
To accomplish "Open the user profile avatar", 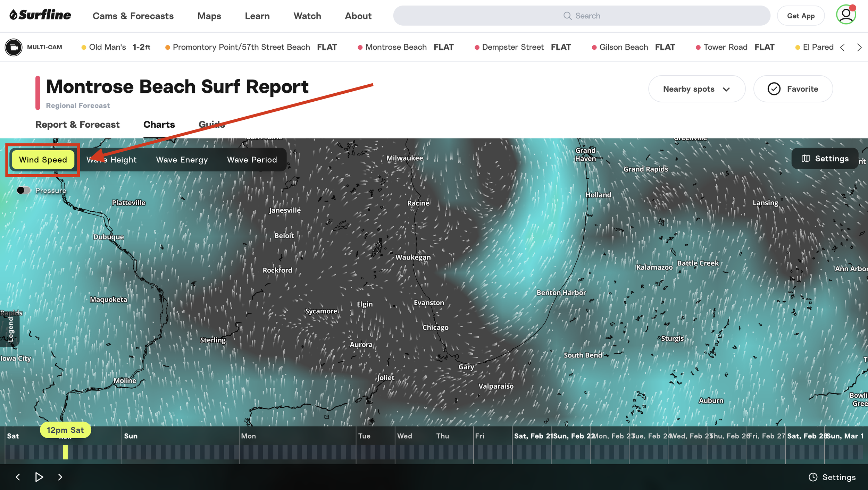I will coord(845,15).
